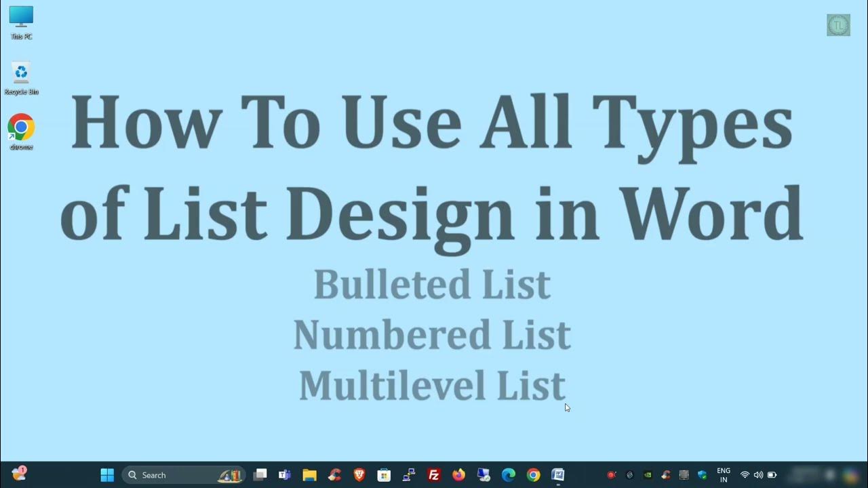
Task: Open Google Chrome from taskbar
Action: (x=533, y=475)
